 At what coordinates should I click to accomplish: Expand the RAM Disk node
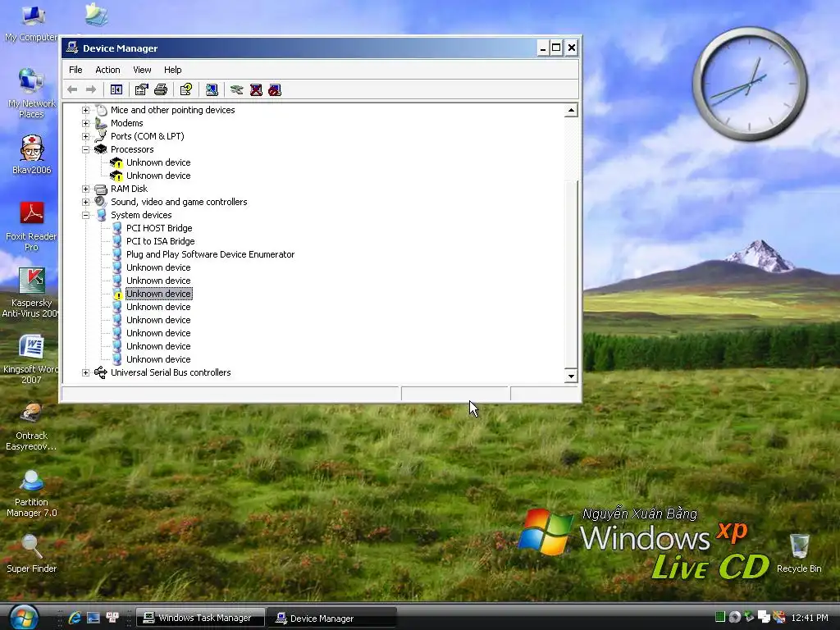85,189
